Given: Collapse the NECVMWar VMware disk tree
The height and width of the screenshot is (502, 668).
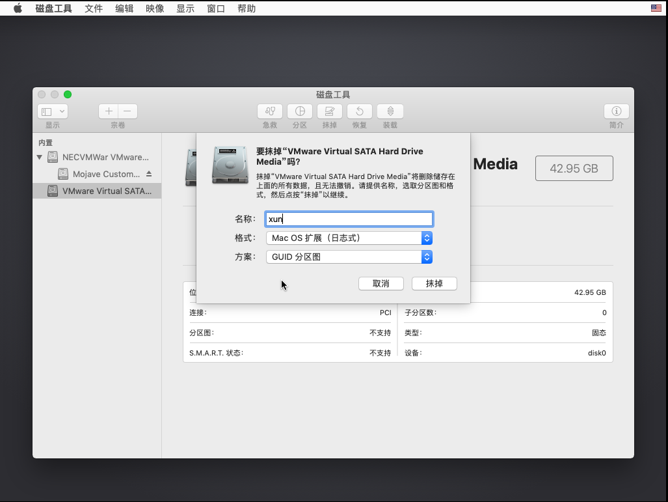Looking at the screenshot, I should 39,157.
